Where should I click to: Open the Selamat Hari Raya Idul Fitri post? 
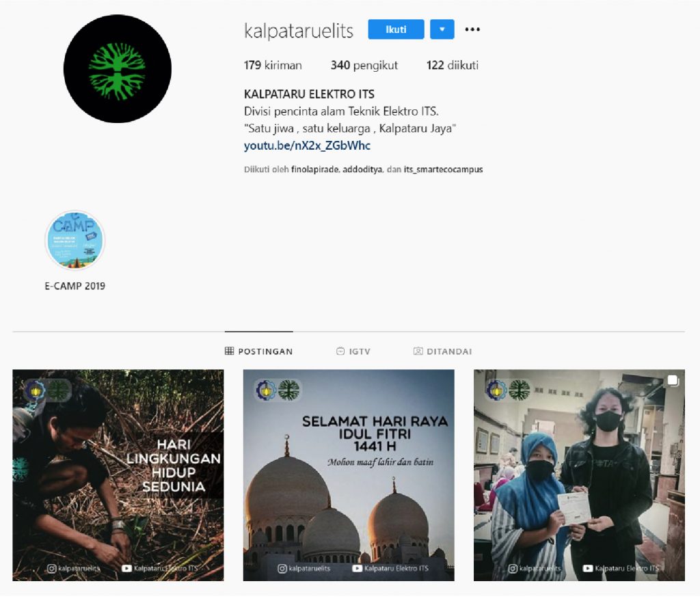(x=349, y=475)
